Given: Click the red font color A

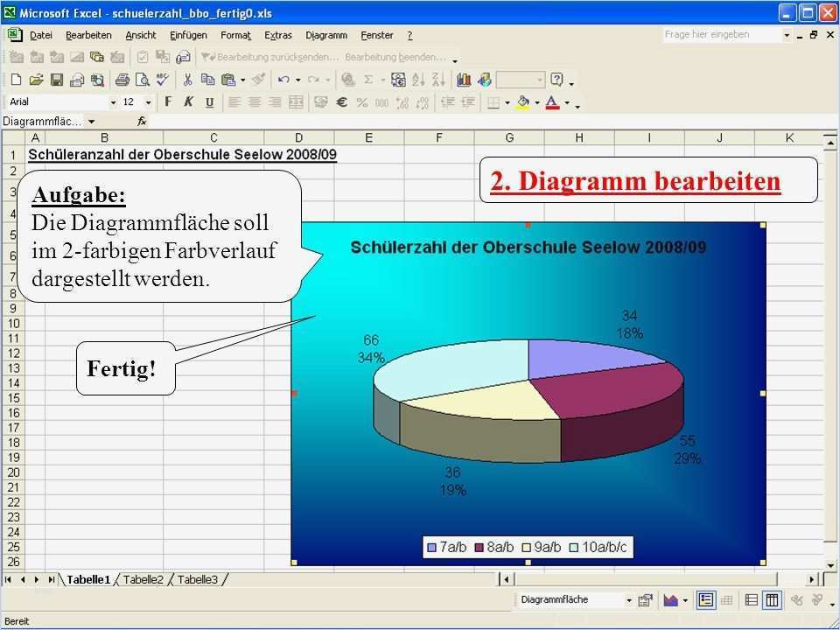Looking at the screenshot, I should click(x=552, y=101).
